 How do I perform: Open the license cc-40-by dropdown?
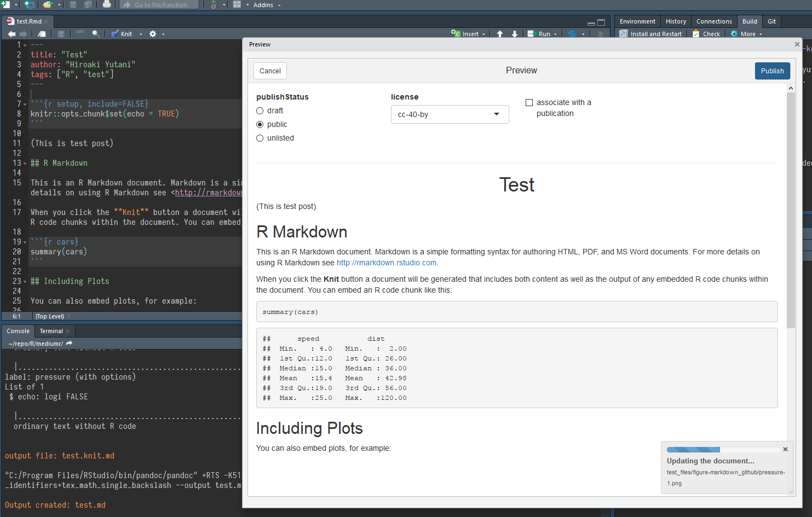coord(450,114)
